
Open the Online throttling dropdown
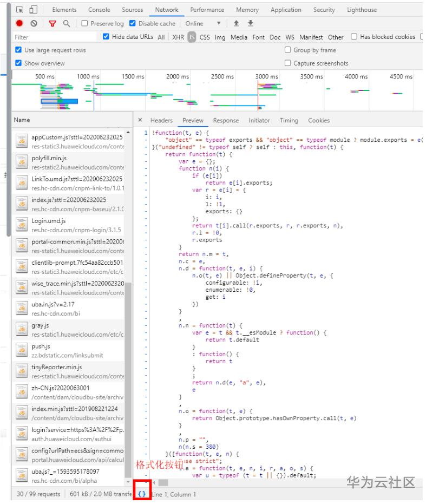click(202, 23)
